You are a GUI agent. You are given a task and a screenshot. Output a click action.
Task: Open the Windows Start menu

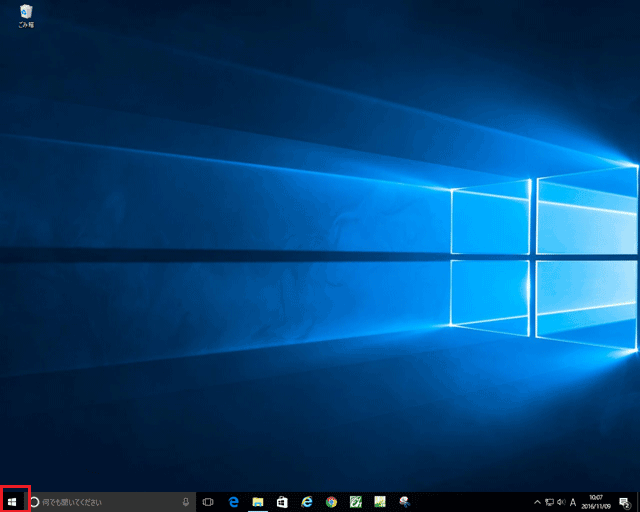12,502
